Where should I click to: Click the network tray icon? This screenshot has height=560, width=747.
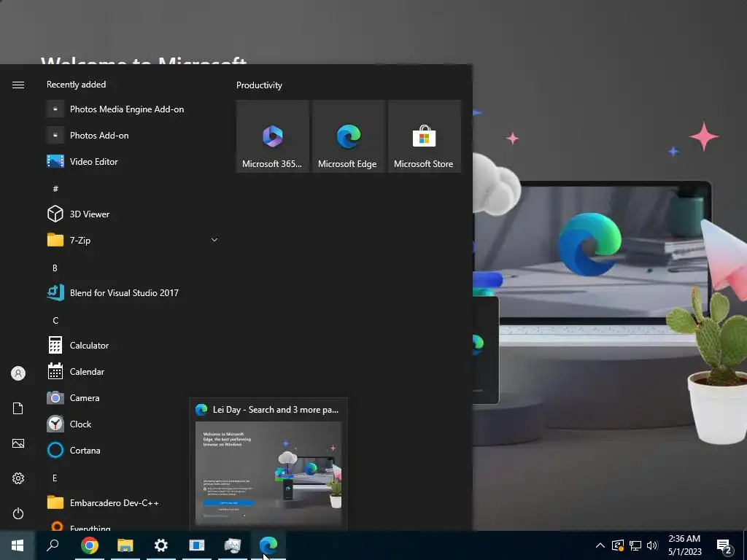[x=635, y=545]
